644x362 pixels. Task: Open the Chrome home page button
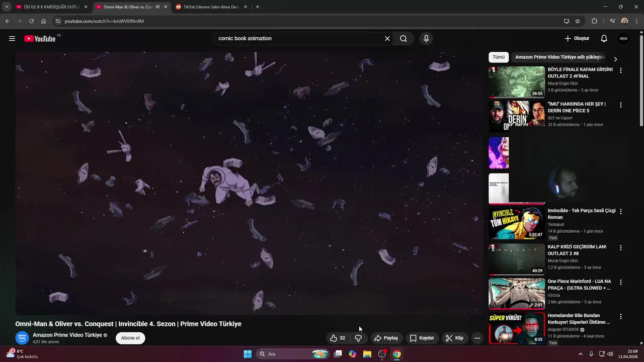[44, 21]
